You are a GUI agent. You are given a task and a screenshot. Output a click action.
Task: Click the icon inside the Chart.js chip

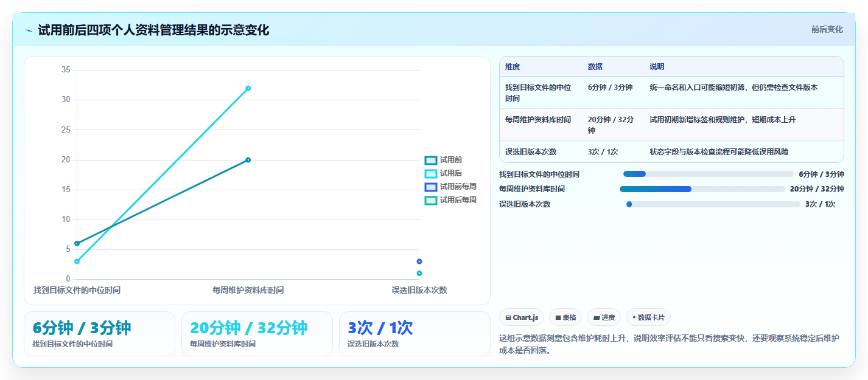(508, 317)
